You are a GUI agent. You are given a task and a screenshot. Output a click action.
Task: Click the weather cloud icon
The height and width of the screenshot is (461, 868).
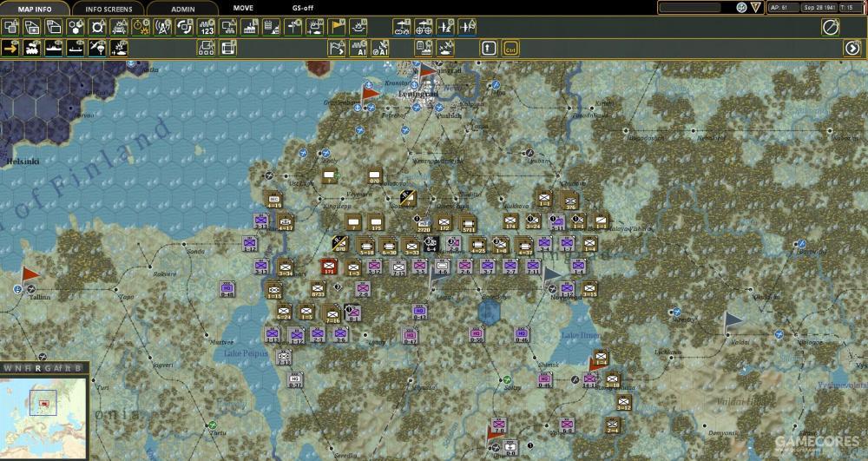point(314,27)
